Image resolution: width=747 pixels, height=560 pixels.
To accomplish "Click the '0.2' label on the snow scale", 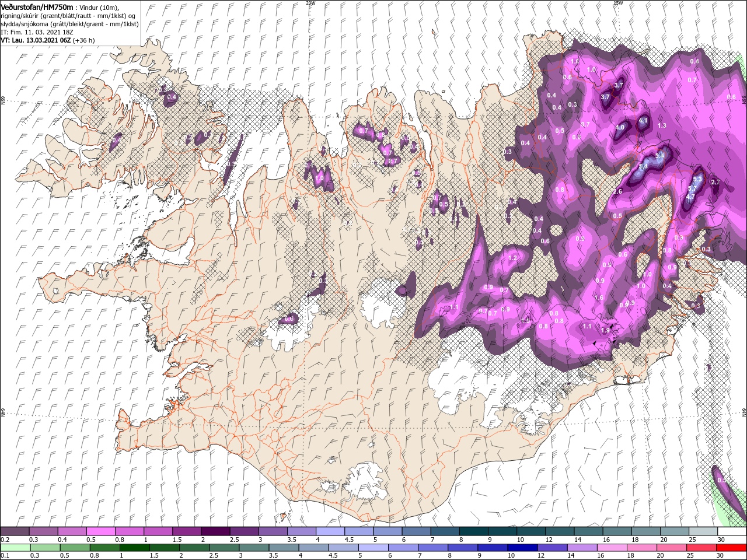I will point(5,540).
